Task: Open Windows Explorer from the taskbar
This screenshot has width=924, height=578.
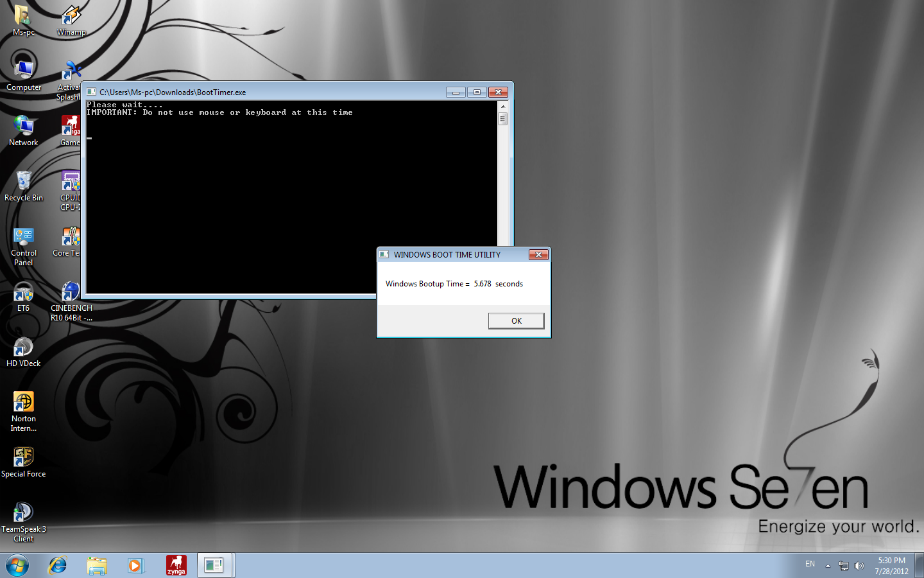Action: (97, 566)
